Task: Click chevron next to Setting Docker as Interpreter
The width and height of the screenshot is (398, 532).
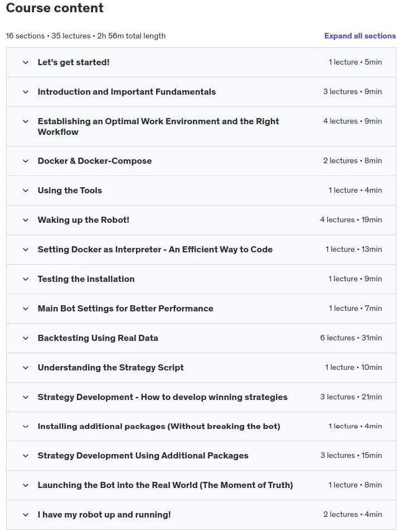Action: tap(26, 250)
